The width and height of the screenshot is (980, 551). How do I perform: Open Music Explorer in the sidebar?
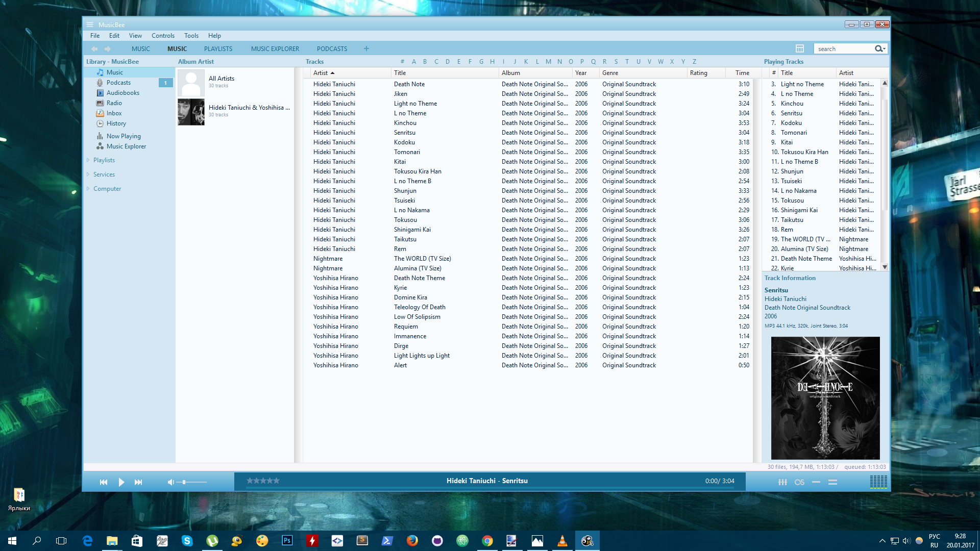click(130, 146)
